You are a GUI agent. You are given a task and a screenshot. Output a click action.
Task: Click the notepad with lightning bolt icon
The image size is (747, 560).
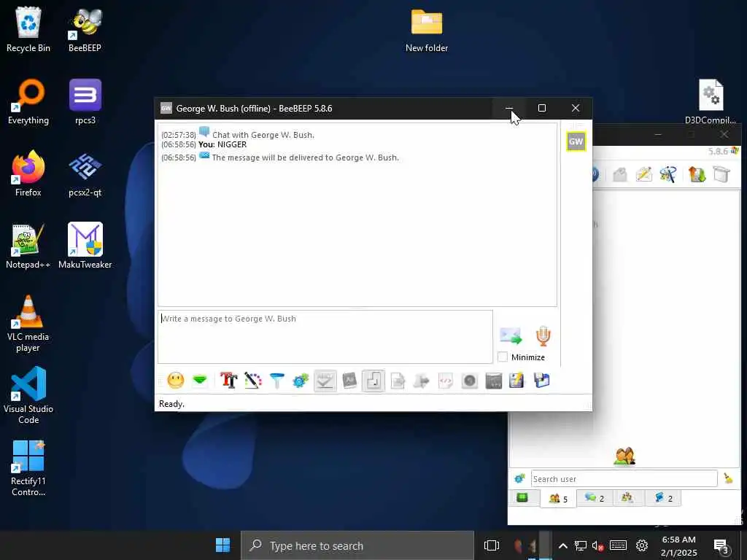click(x=516, y=381)
